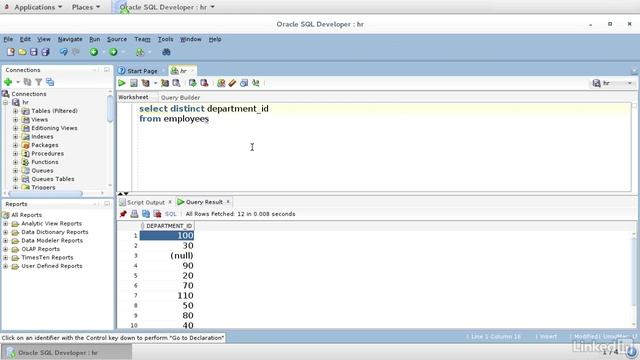Open the SQL Worksheet toolbar icon
Image resolution: width=640 pixels, height=360 pixels.
coord(140,52)
